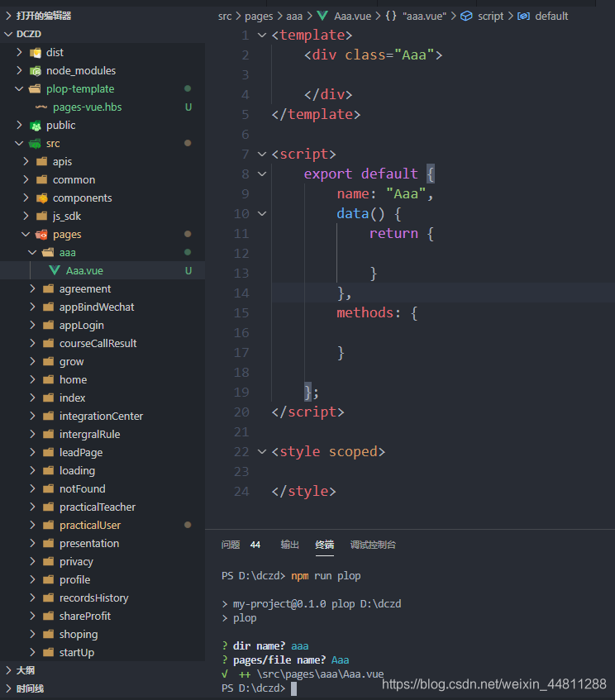
Task: Fold the style scoped block at line 22
Action: pyautogui.click(x=262, y=451)
